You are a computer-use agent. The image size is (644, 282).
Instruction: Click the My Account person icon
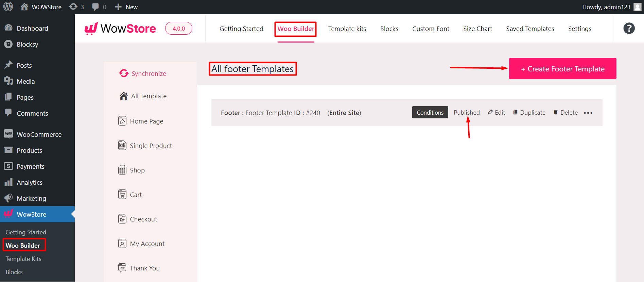[122, 244]
